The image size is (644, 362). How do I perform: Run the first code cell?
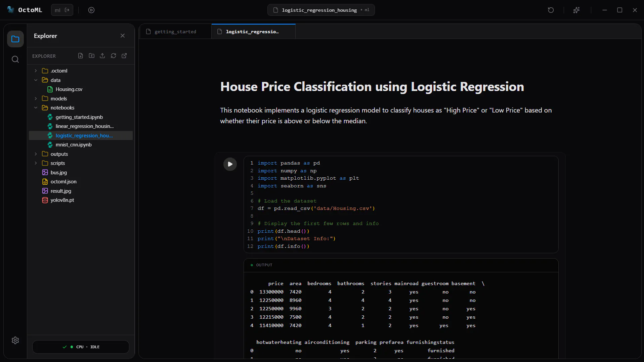[230, 164]
